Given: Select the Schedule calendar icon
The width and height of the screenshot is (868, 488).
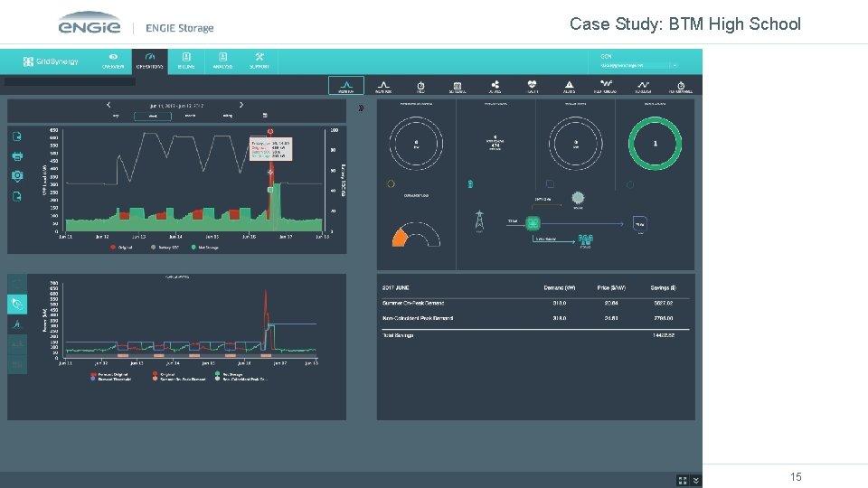Looking at the screenshot, I should click(x=458, y=86).
